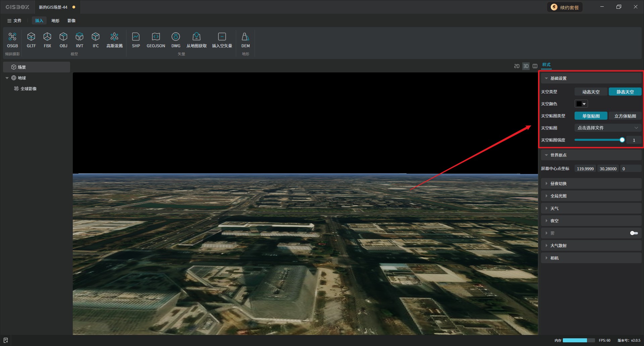Switch sky type to 动态天空

pyautogui.click(x=591, y=92)
